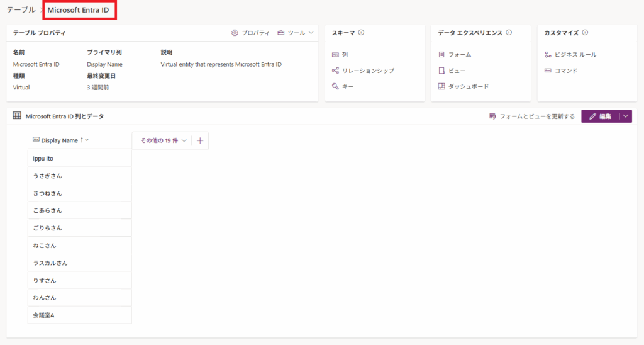Click the sort ascending arrow on Display Name

pos(82,140)
